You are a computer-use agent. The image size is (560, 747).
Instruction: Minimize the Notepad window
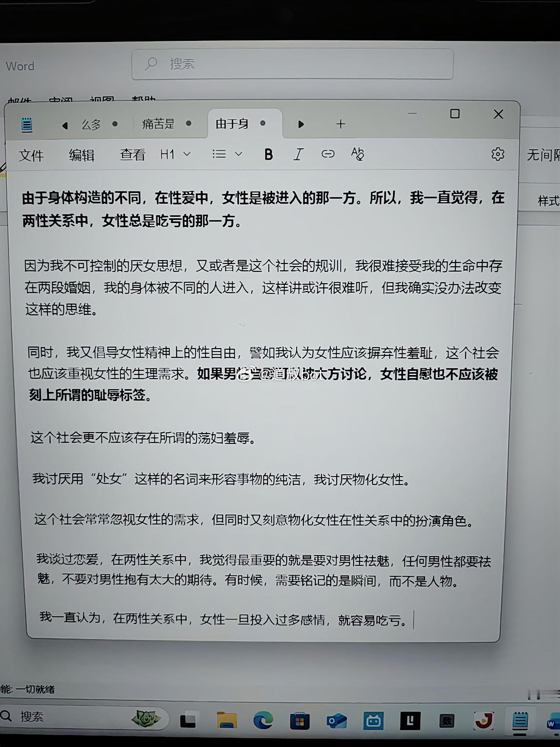412,113
